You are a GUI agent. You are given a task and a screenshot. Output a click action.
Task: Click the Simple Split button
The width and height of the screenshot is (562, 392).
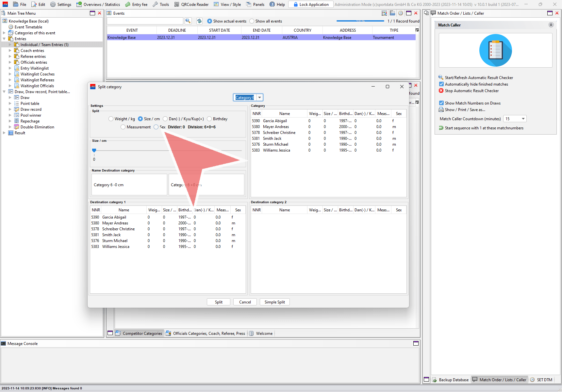[274, 302]
